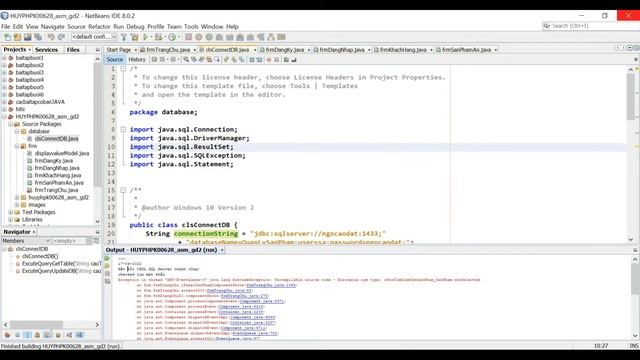
Task: Click the Profile Project toolbar icon
Action: coord(172,37)
